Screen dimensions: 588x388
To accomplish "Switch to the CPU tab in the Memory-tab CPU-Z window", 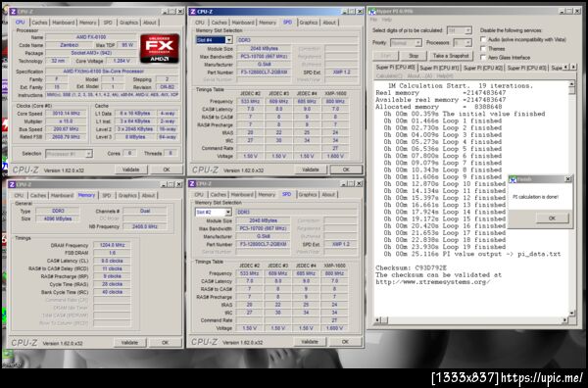I will point(19,196).
